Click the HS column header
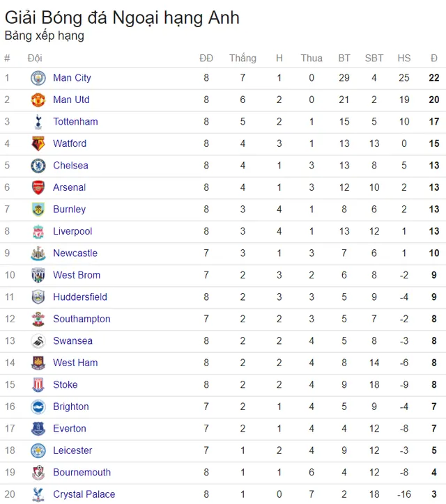Image resolution: width=446 pixels, height=504 pixels. pos(404,58)
